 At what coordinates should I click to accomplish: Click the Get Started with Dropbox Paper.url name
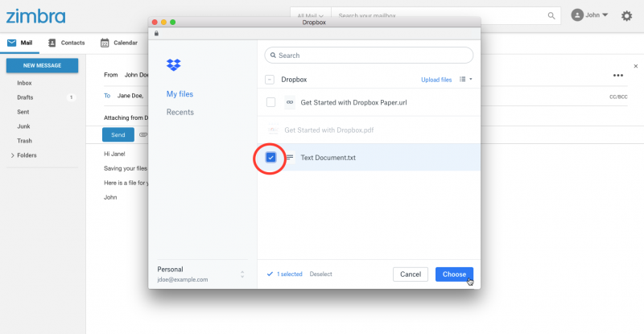[353, 102]
